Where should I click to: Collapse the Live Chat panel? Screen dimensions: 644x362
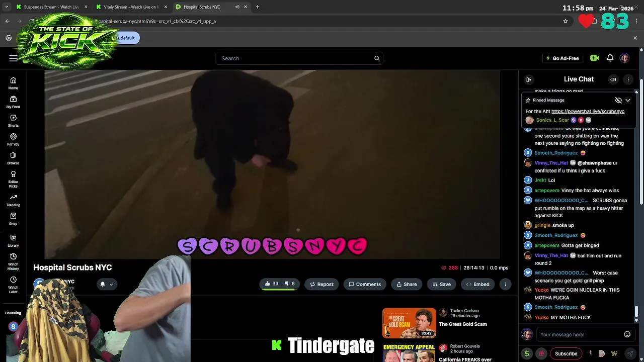click(529, 79)
